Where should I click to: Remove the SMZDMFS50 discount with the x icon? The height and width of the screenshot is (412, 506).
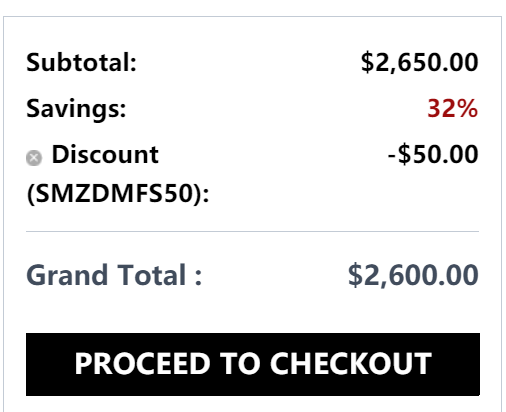pos(34,158)
